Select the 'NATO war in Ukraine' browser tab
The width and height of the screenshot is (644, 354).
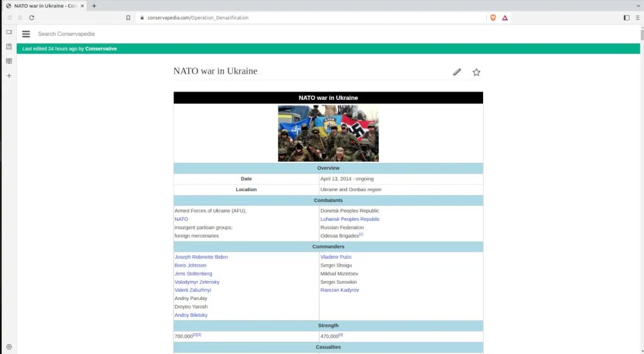pos(44,6)
